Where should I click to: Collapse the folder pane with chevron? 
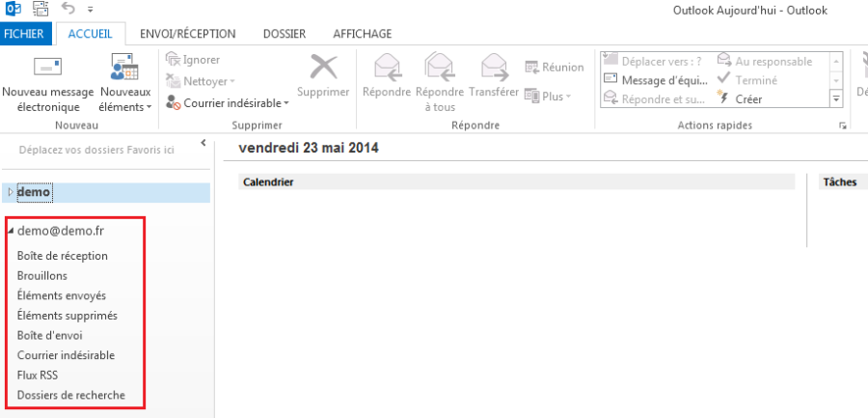[203, 143]
